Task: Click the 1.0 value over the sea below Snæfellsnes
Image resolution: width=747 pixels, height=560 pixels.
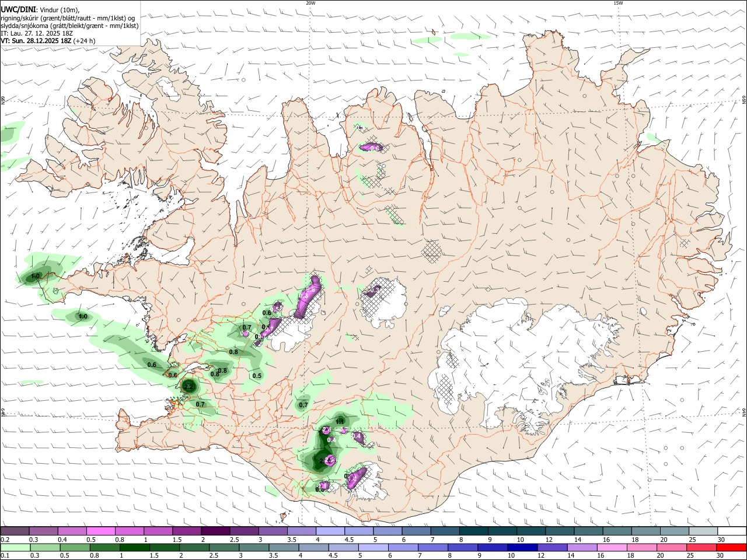Action: point(83,317)
